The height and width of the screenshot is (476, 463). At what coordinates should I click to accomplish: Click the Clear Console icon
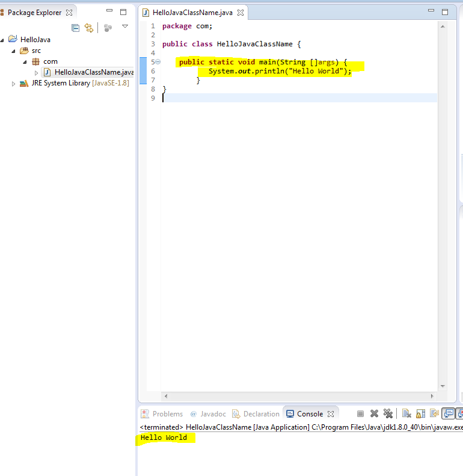(406, 413)
